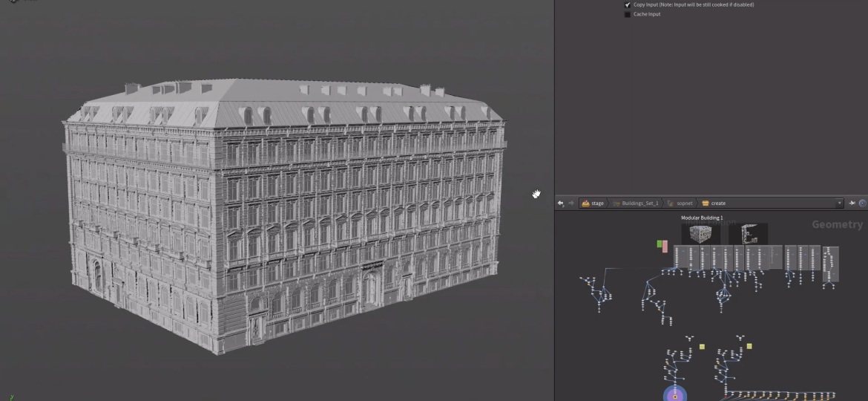Select the pink sticky note in network
The height and width of the screenshot is (401, 868).
click(665, 246)
